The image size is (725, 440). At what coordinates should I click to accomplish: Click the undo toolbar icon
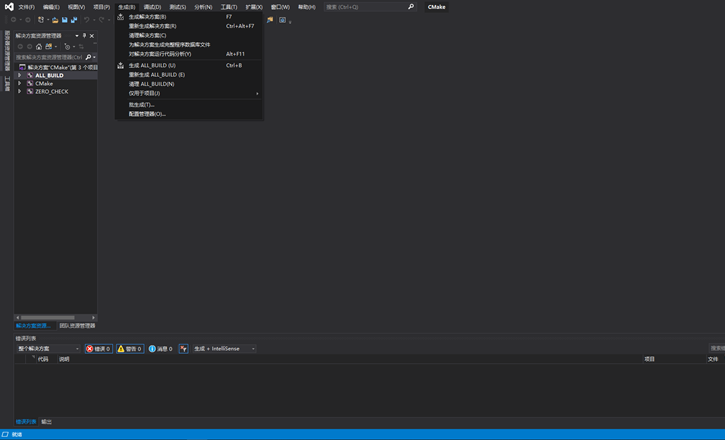[x=86, y=20]
